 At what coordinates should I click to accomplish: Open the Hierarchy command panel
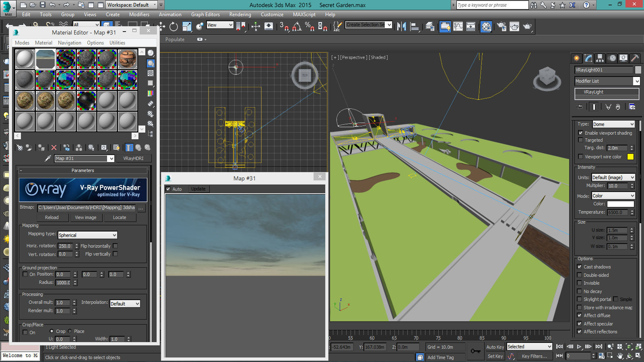click(x=600, y=58)
